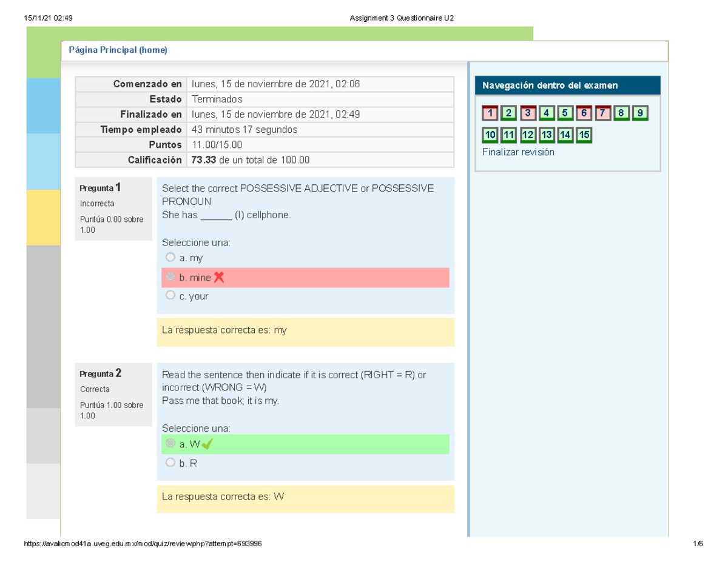This screenshot has width=728, height=562.
Task: Jump to question 7 navigation square
Action: click(x=602, y=113)
